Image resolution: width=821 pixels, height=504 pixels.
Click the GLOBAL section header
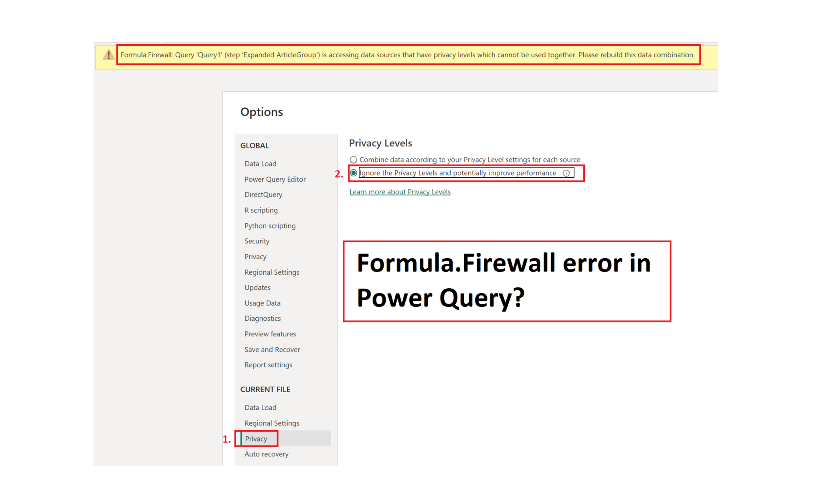coord(255,146)
